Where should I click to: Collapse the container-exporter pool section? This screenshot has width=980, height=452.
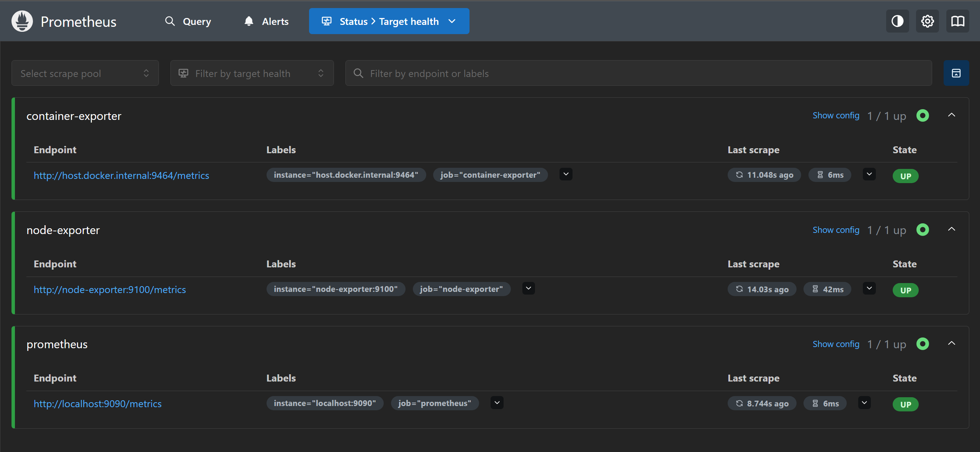point(952,115)
